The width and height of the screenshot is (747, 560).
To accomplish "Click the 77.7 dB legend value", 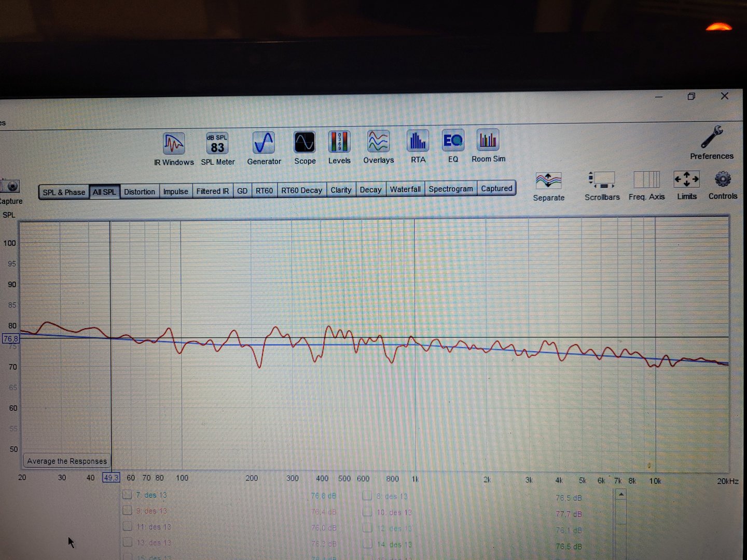I will (x=569, y=514).
